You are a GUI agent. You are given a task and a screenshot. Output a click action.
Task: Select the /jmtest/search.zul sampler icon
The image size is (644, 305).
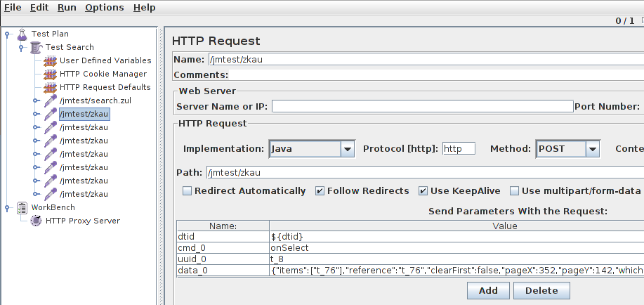[x=50, y=100]
